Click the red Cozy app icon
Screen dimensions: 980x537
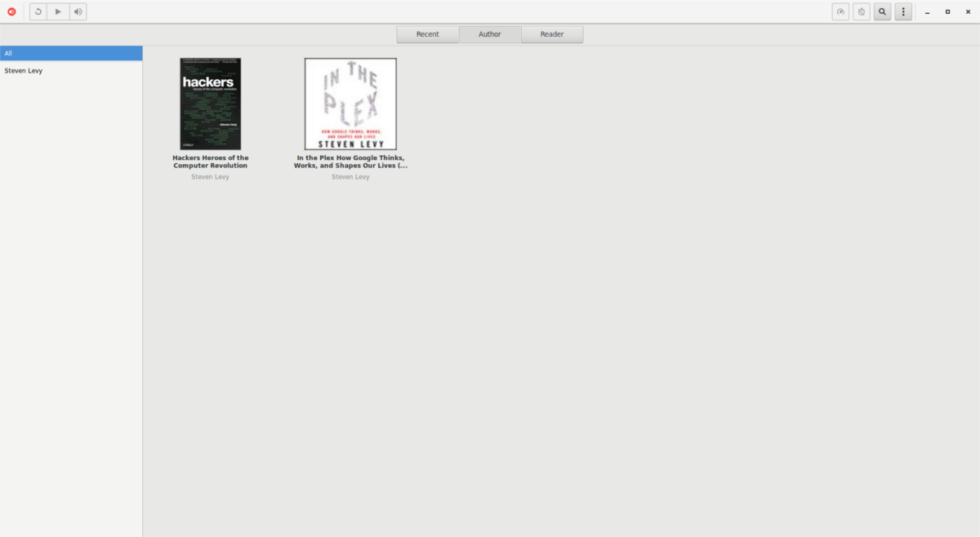point(11,11)
